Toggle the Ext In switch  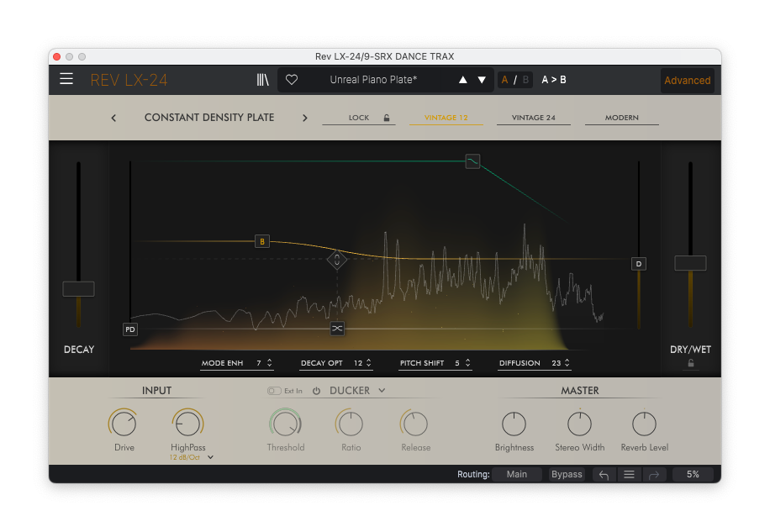274,391
